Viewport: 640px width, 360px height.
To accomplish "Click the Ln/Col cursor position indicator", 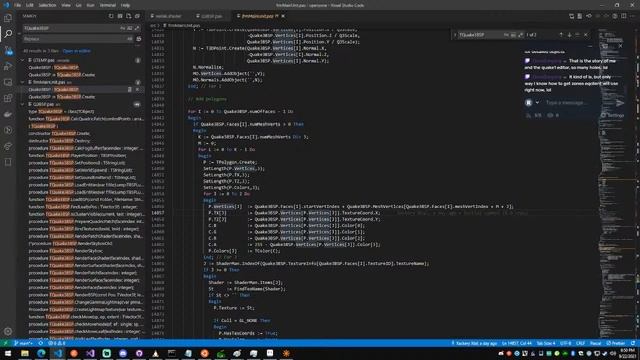I will coord(516,343).
